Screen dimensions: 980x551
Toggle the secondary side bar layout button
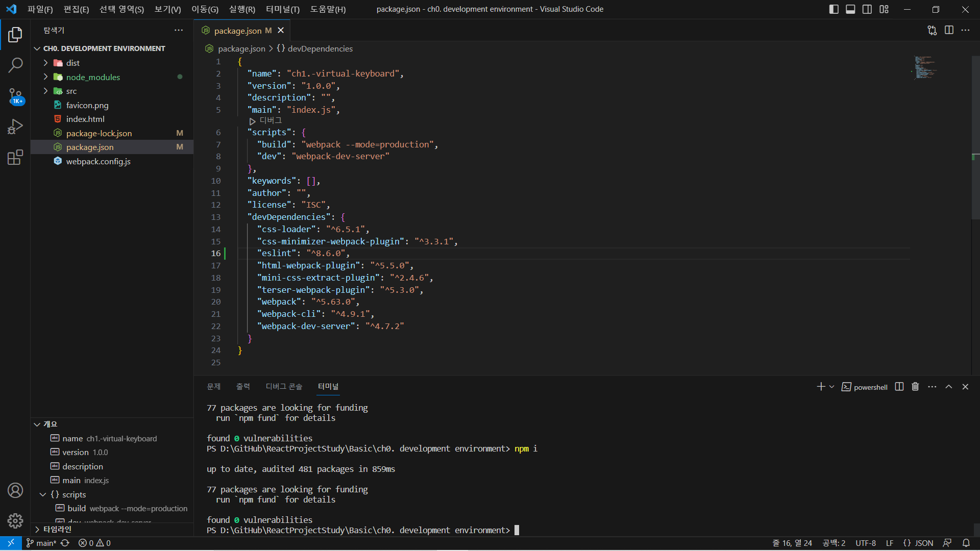pos(867,9)
